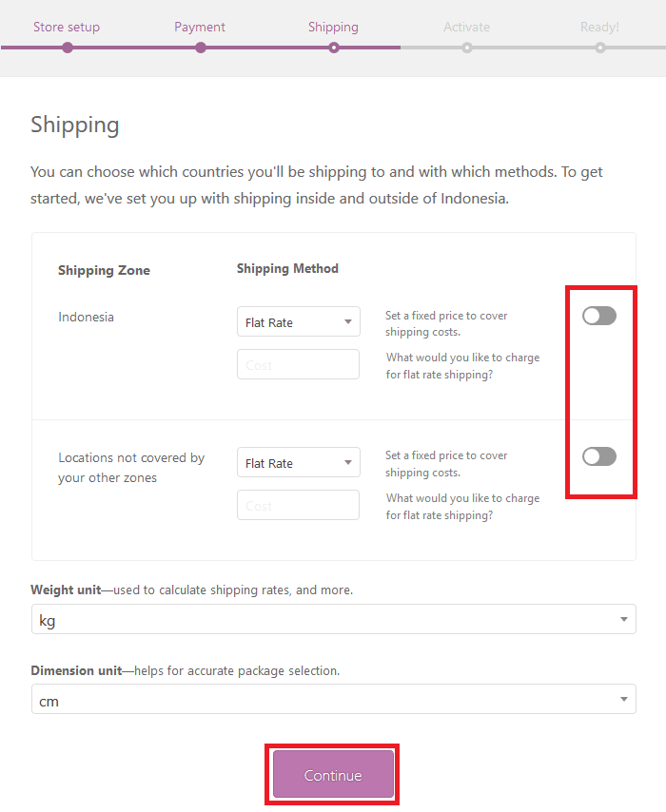
Task: Click the Indonesia Cost input field
Action: coord(298,365)
